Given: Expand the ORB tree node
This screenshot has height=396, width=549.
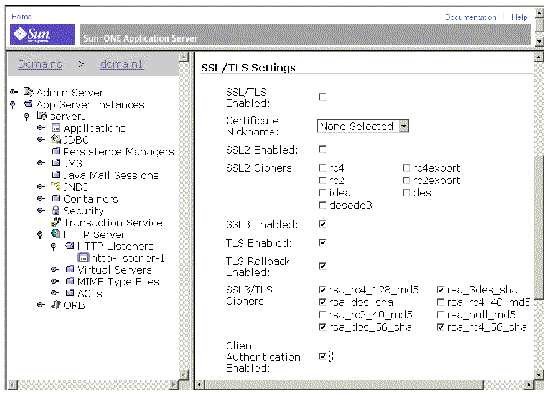Looking at the screenshot, I should pyautogui.click(x=41, y=305).
